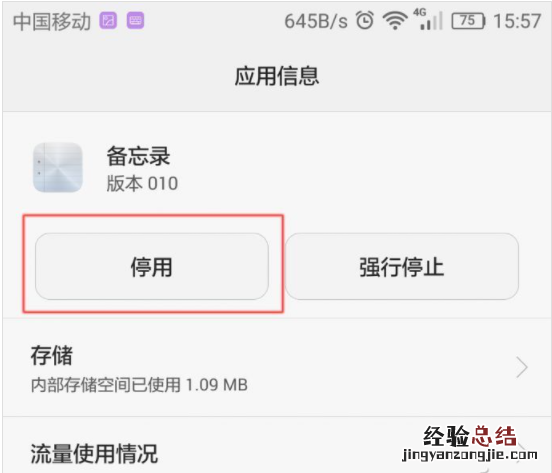Tap the alarm clock status icon
This screenshot has width=552, height=473.
tap(365, 20)
